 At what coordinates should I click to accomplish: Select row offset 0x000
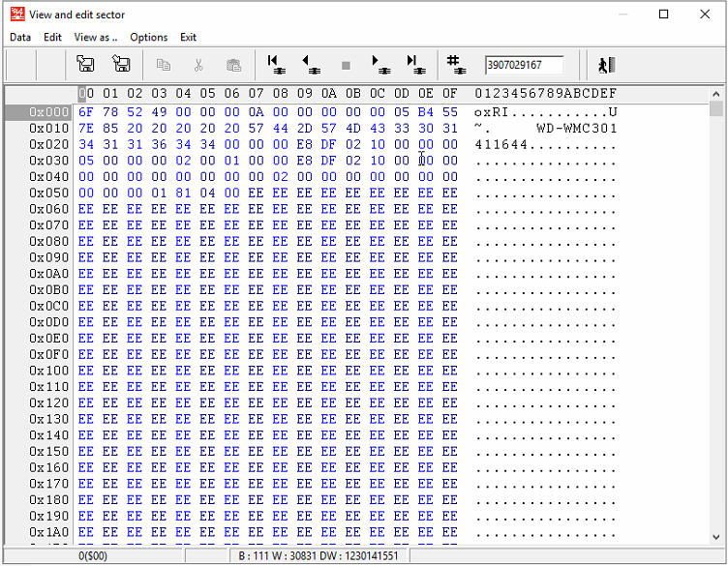pos(48,112)
